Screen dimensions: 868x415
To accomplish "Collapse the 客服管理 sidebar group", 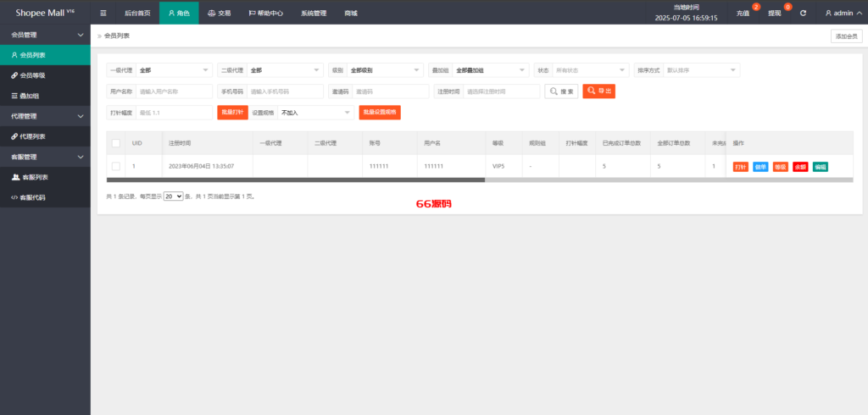I will pos(45,157).
